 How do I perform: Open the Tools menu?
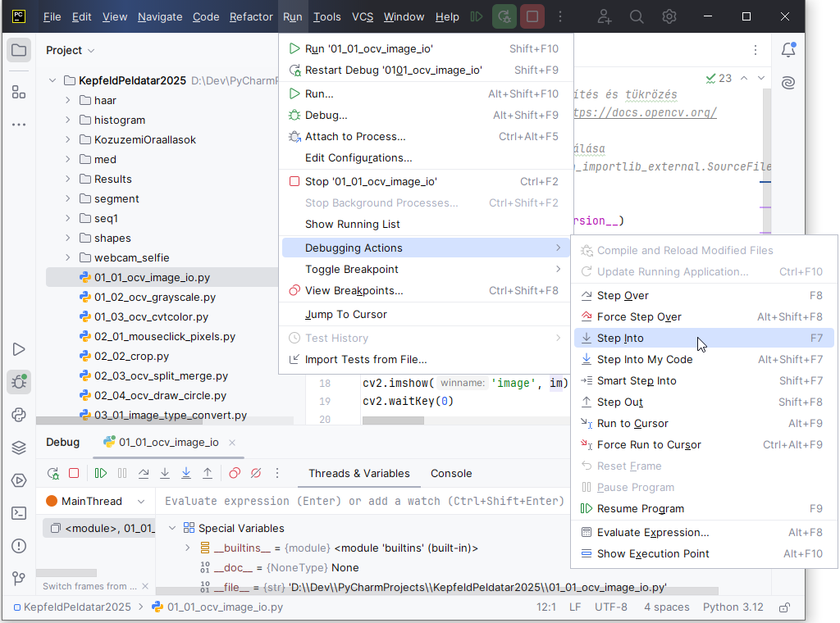pyautogui.click(x=326, y=17)
